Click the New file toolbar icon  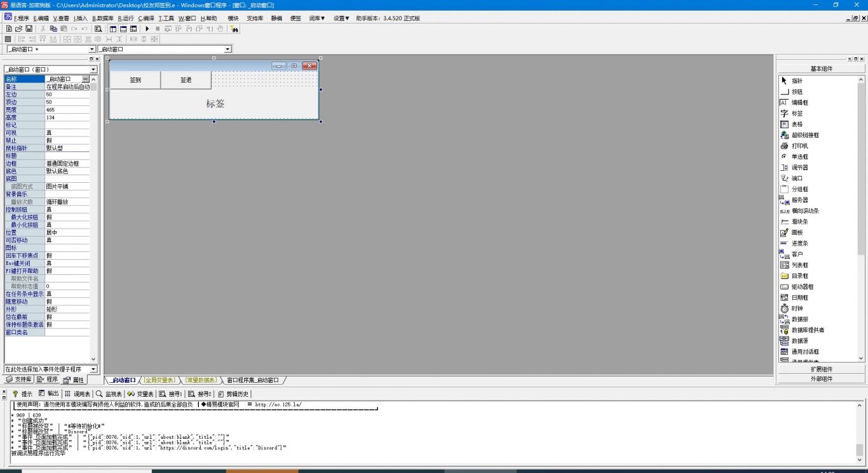(x=9, y=29)
